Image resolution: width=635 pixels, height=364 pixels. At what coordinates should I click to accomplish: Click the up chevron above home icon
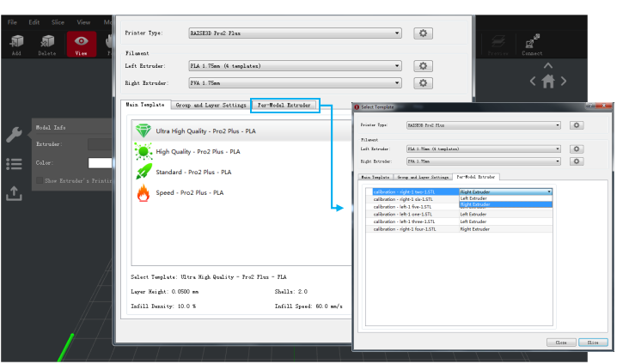(x=548, y=65)
